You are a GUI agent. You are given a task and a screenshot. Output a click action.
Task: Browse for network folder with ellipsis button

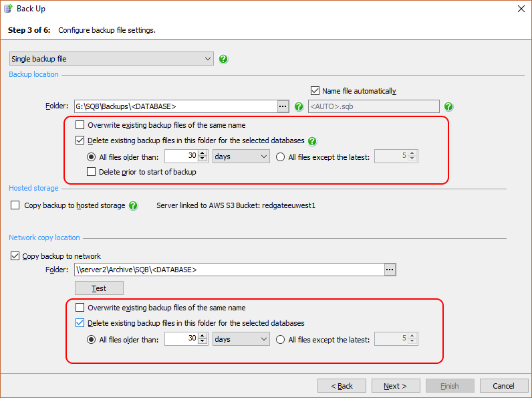(x=390, y=270)
